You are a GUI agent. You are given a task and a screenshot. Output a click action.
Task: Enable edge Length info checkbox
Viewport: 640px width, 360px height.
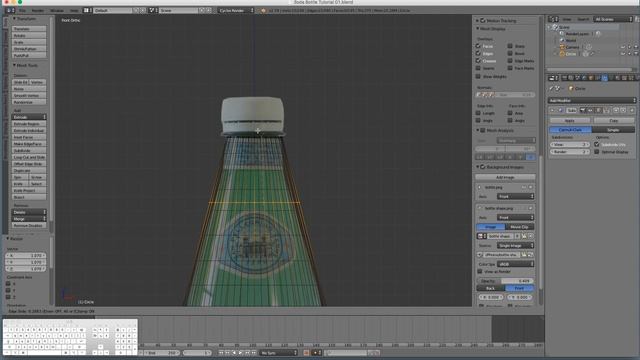pos(478,113)
